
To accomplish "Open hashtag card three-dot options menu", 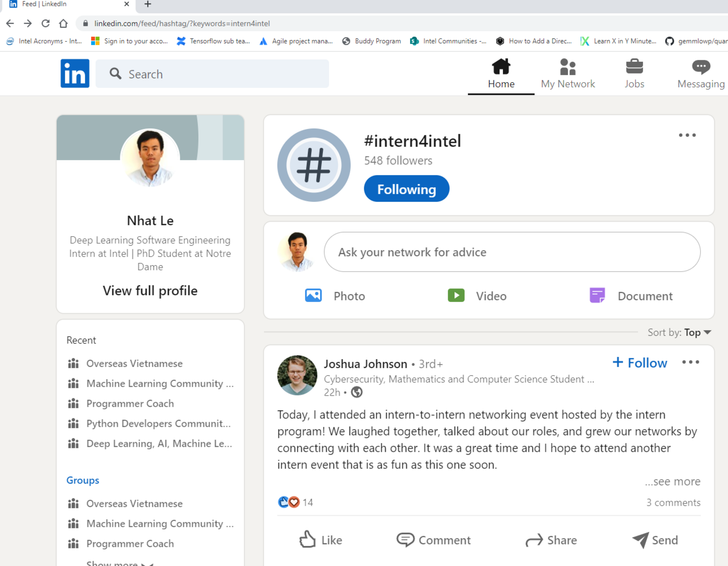I will click(687, 135).
